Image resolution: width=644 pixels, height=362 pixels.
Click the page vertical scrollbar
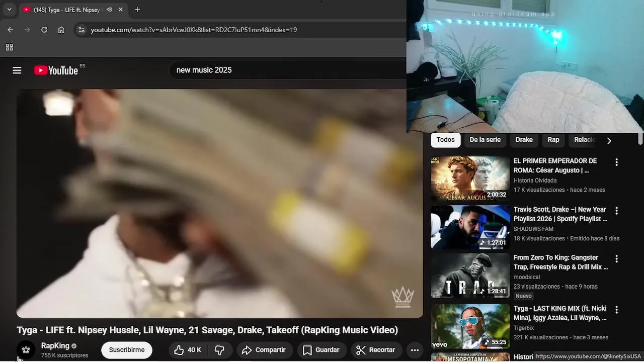[640, 138]
